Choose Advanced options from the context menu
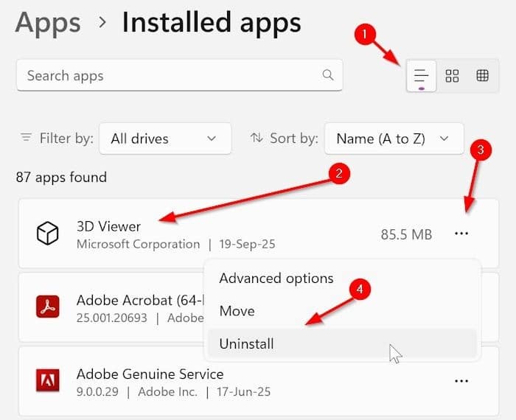Screen dimensions: 516x420 point(276,279)
